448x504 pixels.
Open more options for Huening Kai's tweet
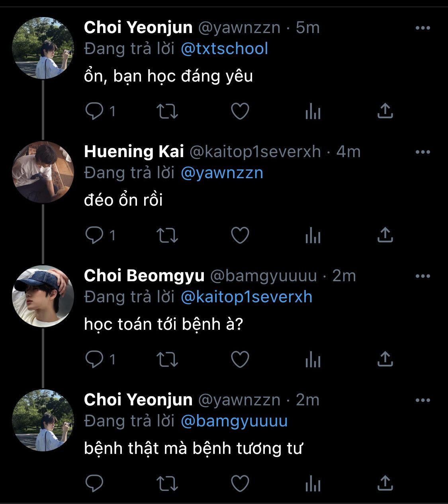(423, 152)
